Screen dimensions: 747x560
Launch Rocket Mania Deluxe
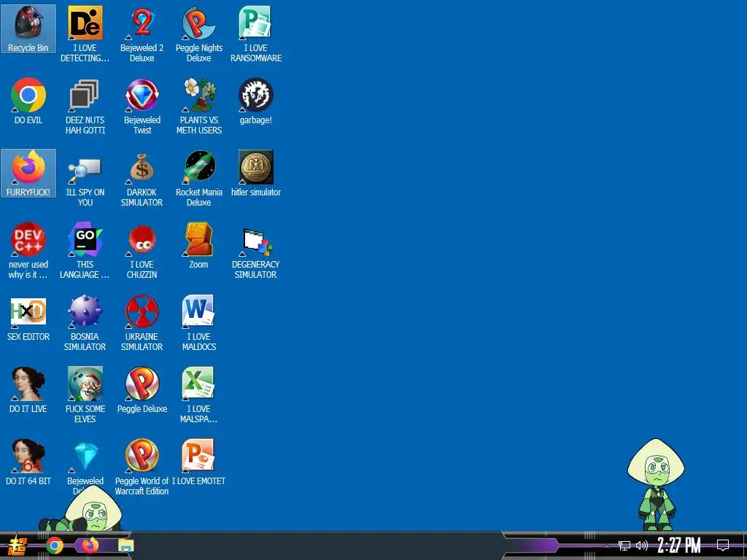coord(198,179)
